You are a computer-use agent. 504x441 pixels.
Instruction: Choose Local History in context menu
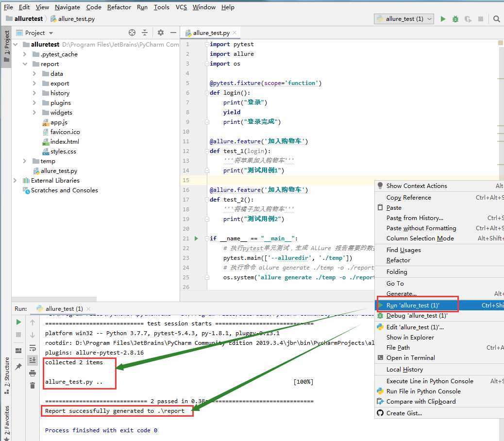click(439, 369)
